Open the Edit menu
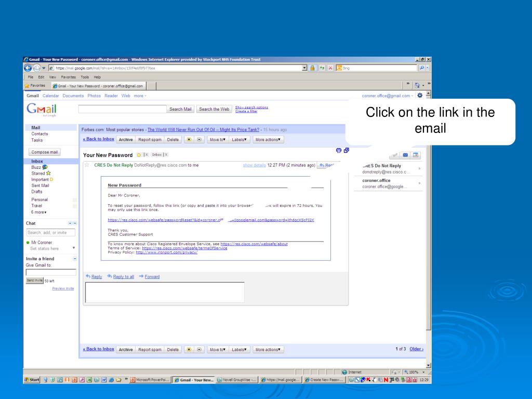The height and width of the screenshot is (399, 532). pyautogui.click(x=41, y=77)
